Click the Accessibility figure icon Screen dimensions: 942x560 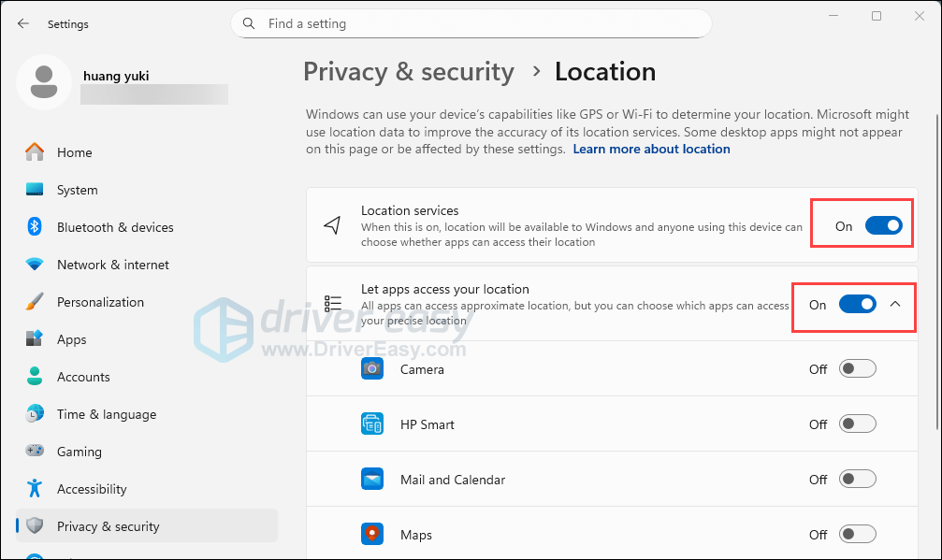click(x=35, y=489)
